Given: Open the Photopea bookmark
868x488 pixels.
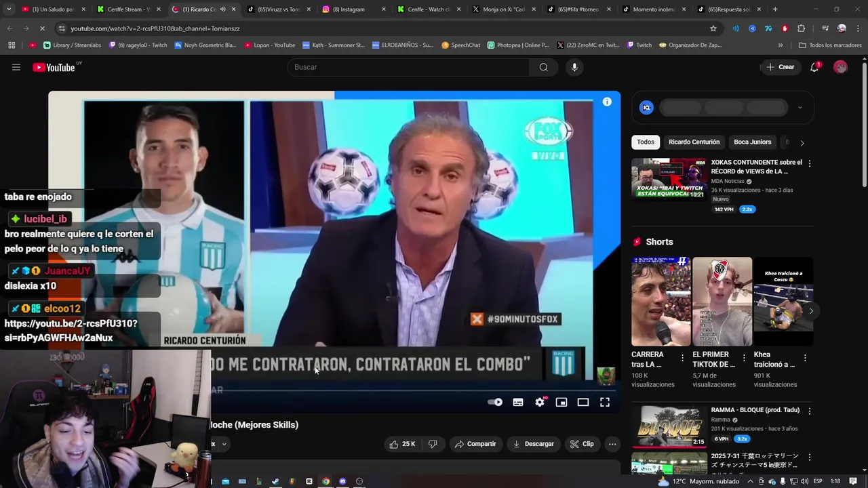Looking at the screenshot, I should click(x=517, y=45).
